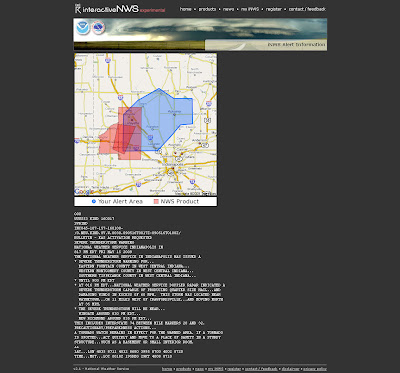
Task: Open the disclaimer link in the footer
Action: click(x=290, y=369)
